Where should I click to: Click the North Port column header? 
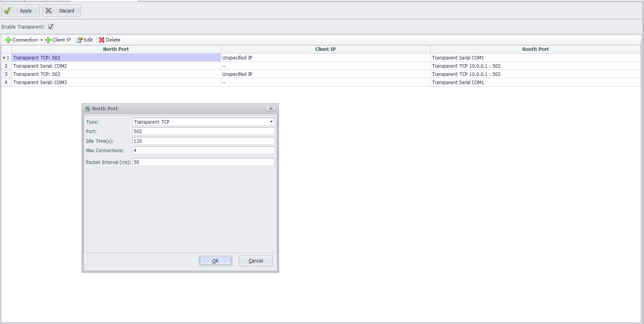[116, 49]
